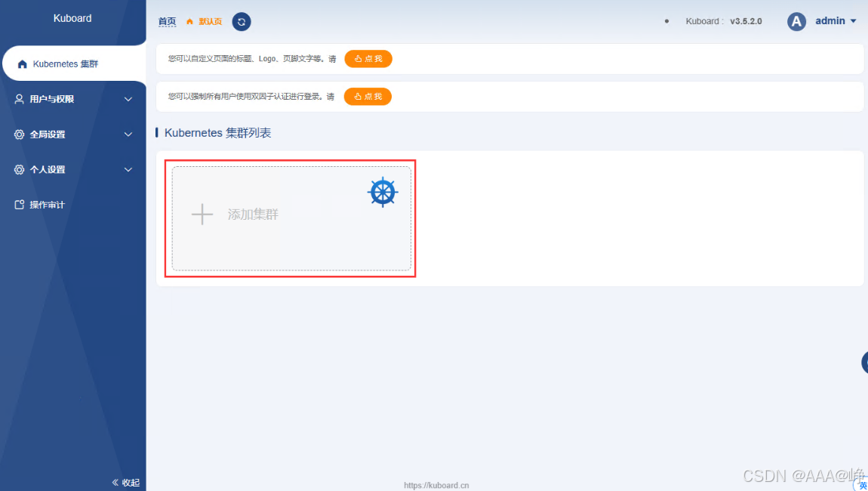Click the admin avatar icon

[796, 22]
